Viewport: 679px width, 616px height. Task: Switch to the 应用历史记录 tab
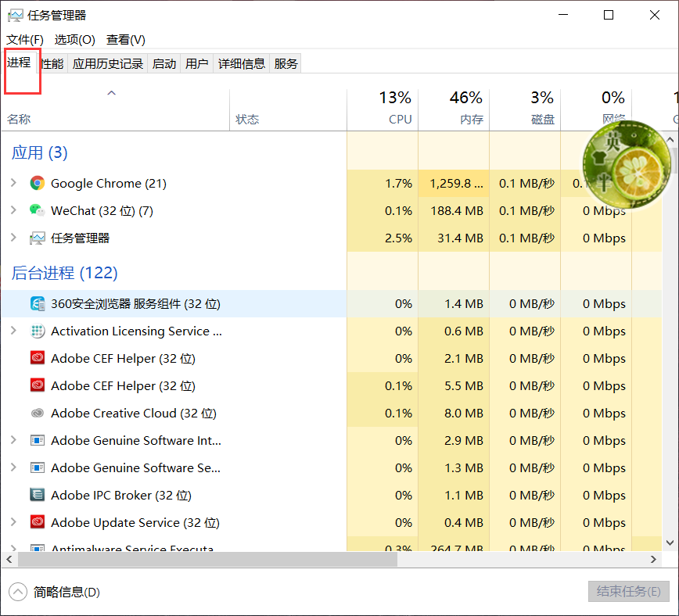click(x=107, y=63)
